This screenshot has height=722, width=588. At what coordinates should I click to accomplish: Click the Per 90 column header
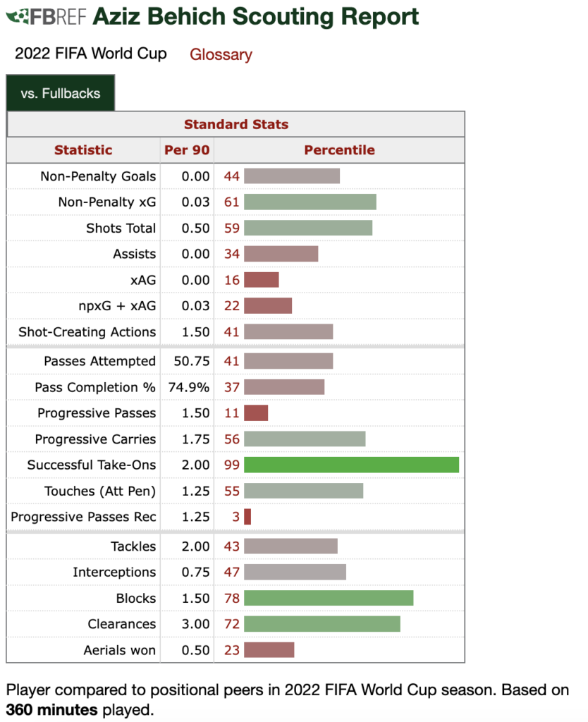click(187, 150)
